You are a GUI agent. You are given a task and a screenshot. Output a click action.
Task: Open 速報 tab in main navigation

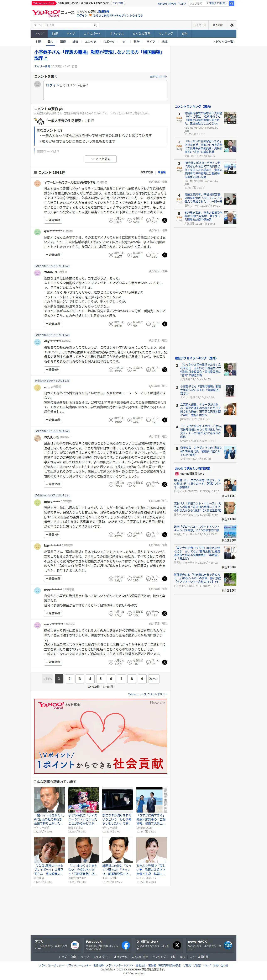55,34
